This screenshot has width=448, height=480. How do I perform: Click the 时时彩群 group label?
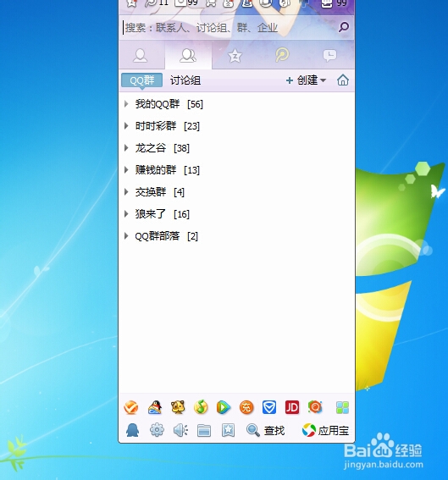coord(156,126)
